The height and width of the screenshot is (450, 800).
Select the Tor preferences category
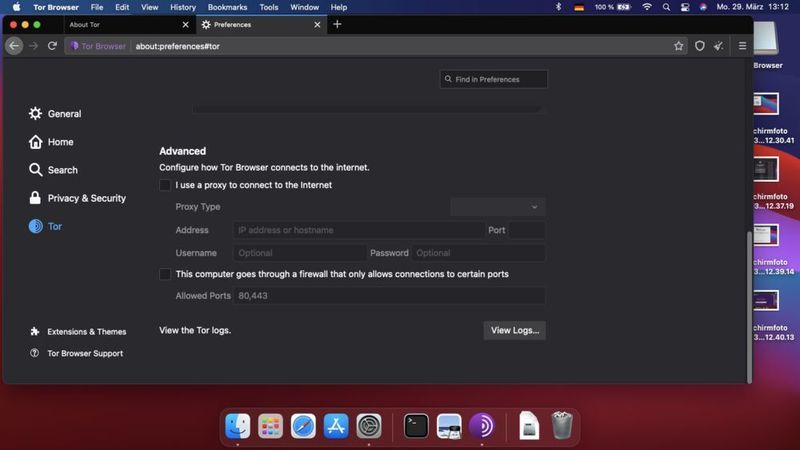point(45,226)
